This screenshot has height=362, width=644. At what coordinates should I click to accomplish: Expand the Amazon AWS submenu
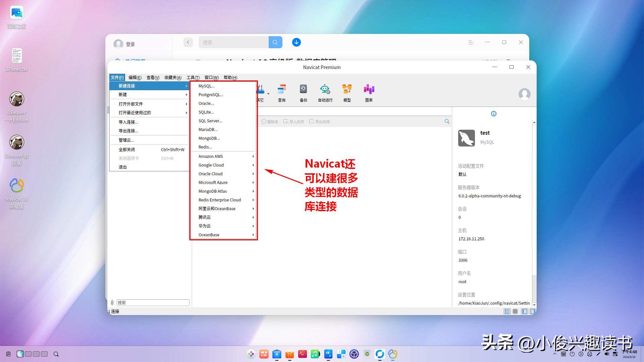pyautogui.click(x=224, y=156)
